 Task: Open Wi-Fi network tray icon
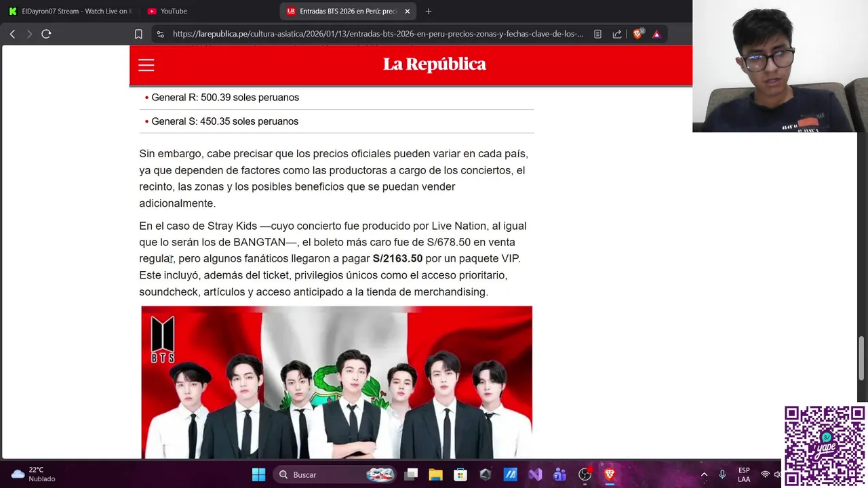(765, 474)
